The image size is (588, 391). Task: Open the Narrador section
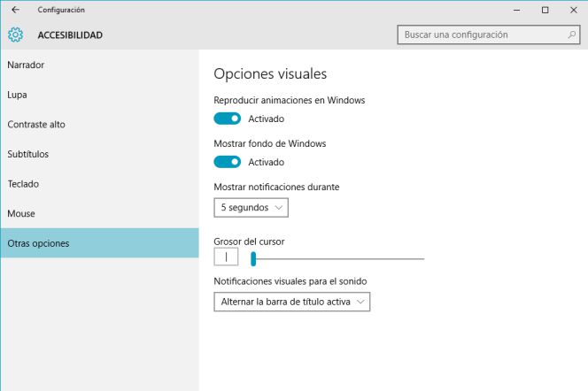[99, 65]
